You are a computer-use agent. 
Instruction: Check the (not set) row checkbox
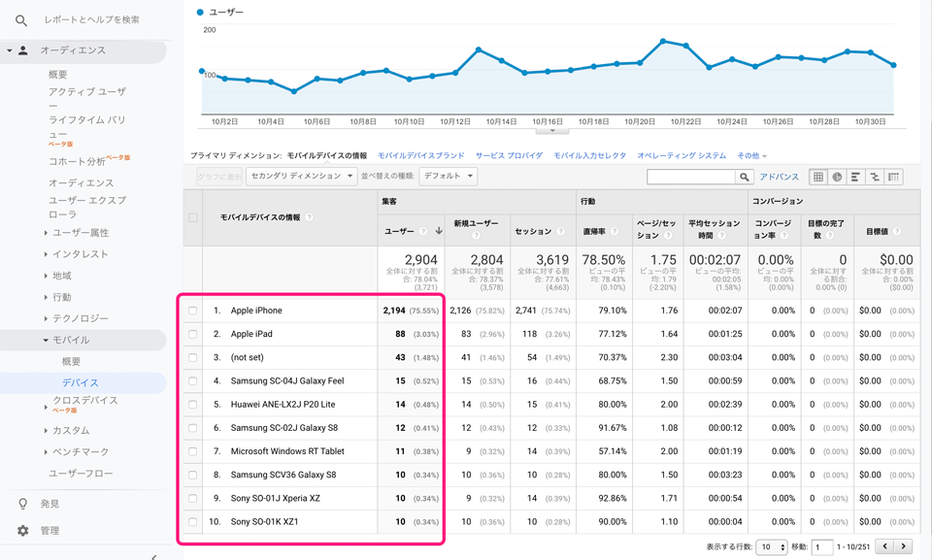click(192, 357)
